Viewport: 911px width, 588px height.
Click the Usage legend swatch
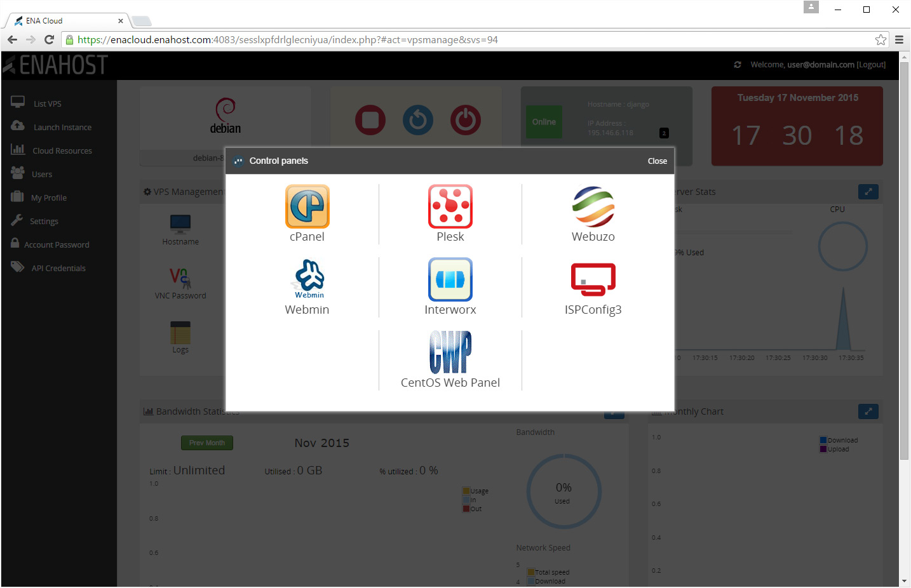point(466,491)
